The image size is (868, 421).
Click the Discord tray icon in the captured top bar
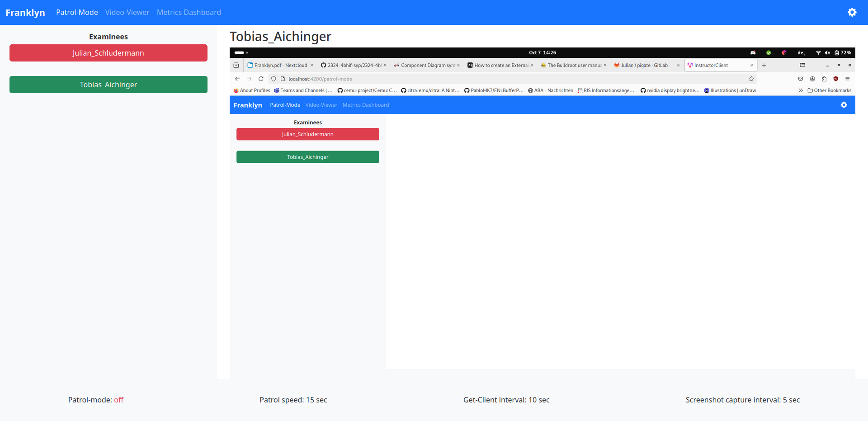click(x=753, y=52)
